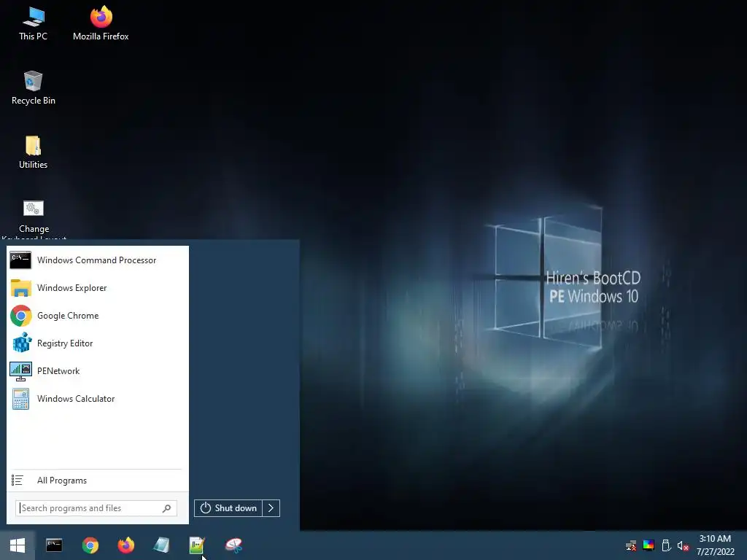Open the Recycle Bin desktop icon
This screenshot has height=560, width=747.
coord(33,88)
